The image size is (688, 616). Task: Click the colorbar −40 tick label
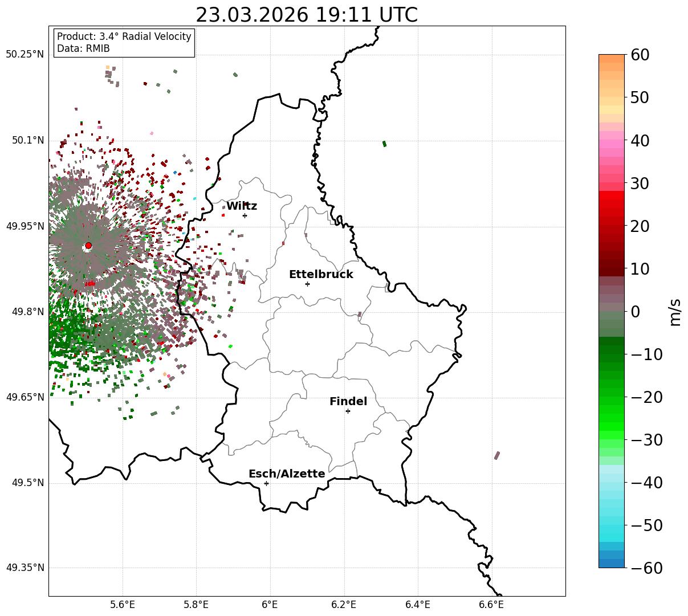646,483
